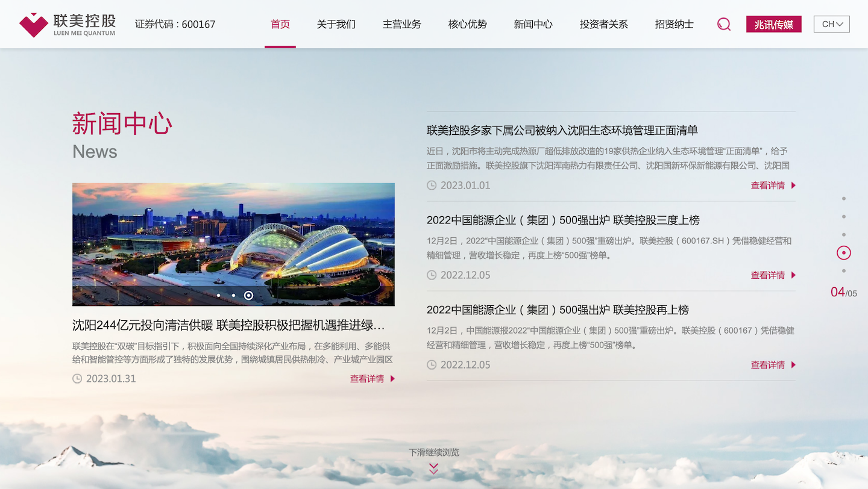Go to 新闻中心 in top navigation

pyautogui.click(x=533, y=24)
